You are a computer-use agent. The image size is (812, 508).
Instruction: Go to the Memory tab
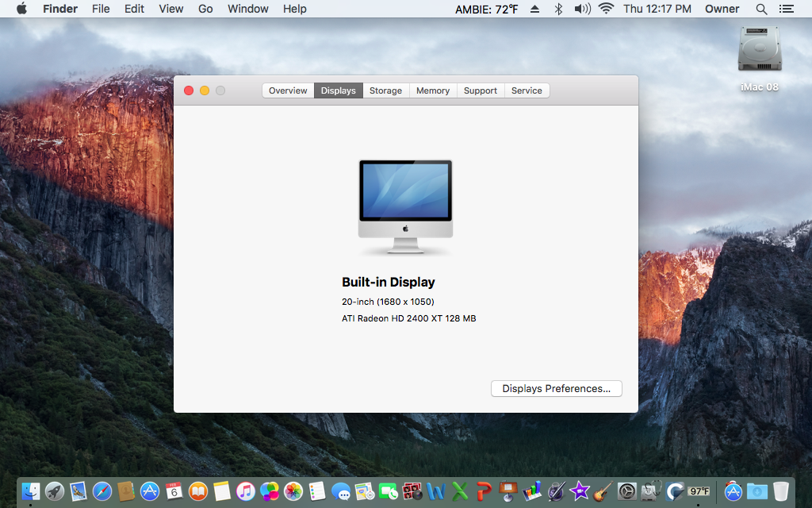click(x=433, y=90)
